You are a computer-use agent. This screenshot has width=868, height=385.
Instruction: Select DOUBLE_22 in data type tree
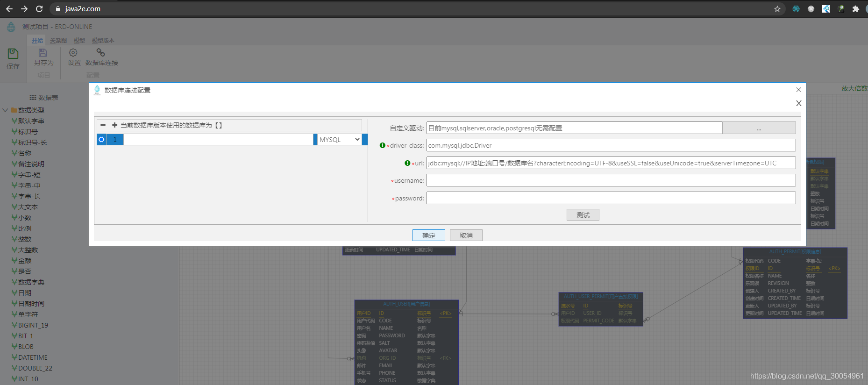click(35, 368)
